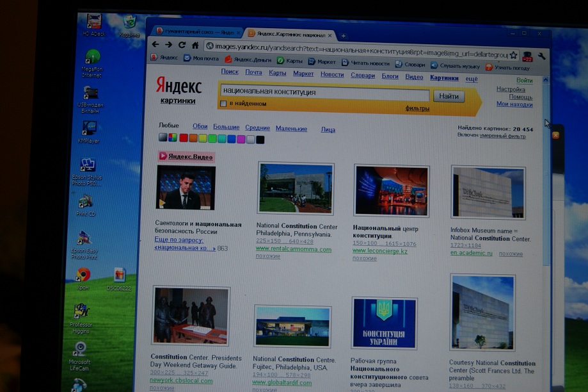Open a new tab with the plus button

click(x=343, y=36)
